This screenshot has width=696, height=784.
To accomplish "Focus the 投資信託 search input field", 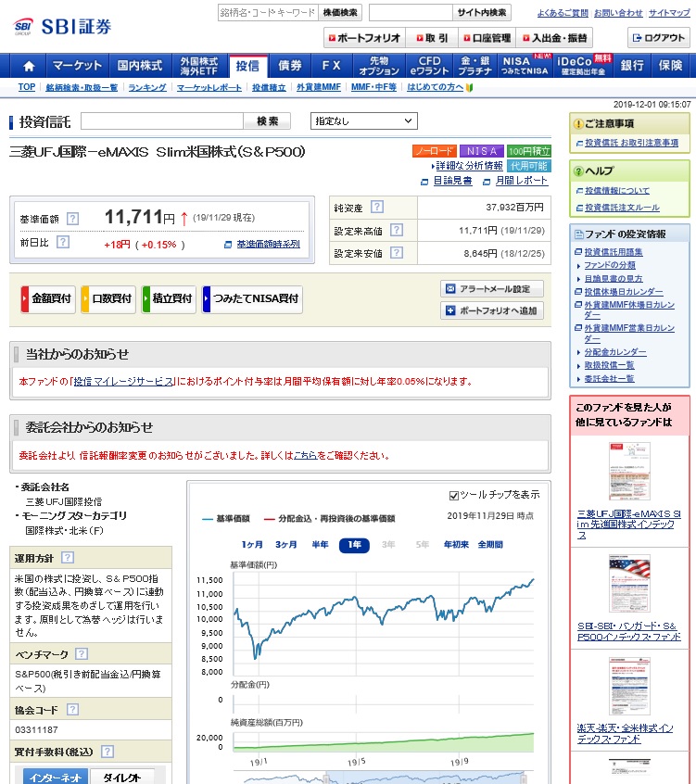I will [x=162, y=121].
